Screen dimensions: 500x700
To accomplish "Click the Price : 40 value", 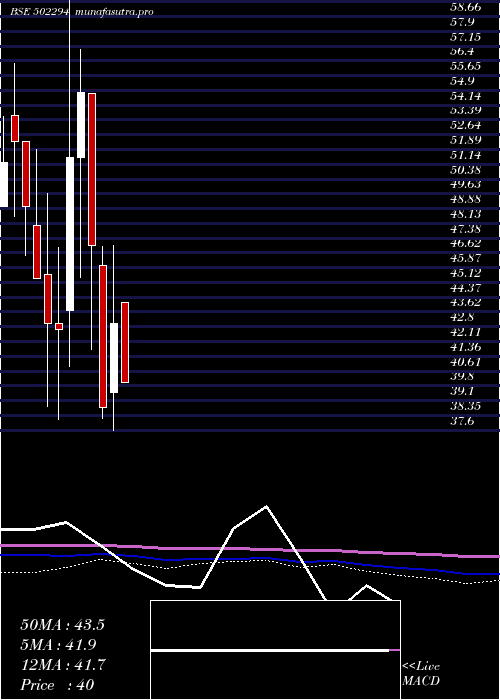I will click(57, 685).
